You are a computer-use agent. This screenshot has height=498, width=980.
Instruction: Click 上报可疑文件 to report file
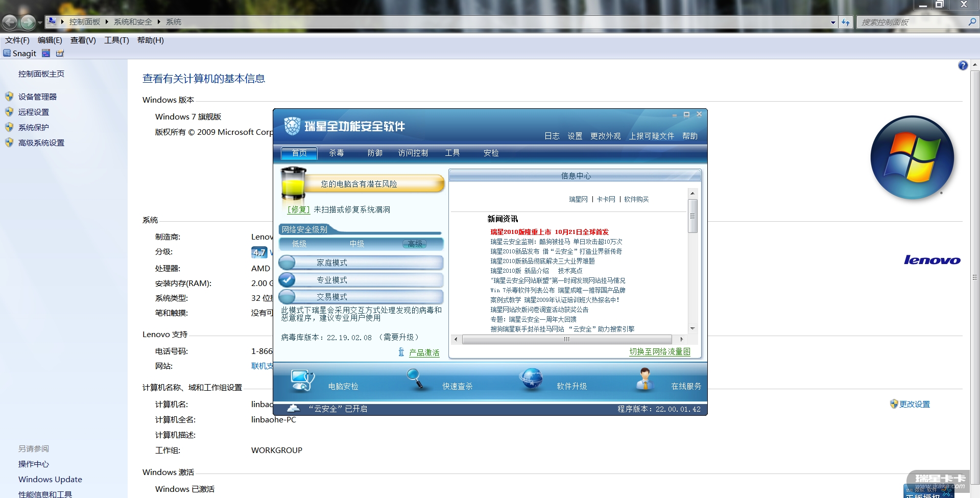tap(652, 136)
